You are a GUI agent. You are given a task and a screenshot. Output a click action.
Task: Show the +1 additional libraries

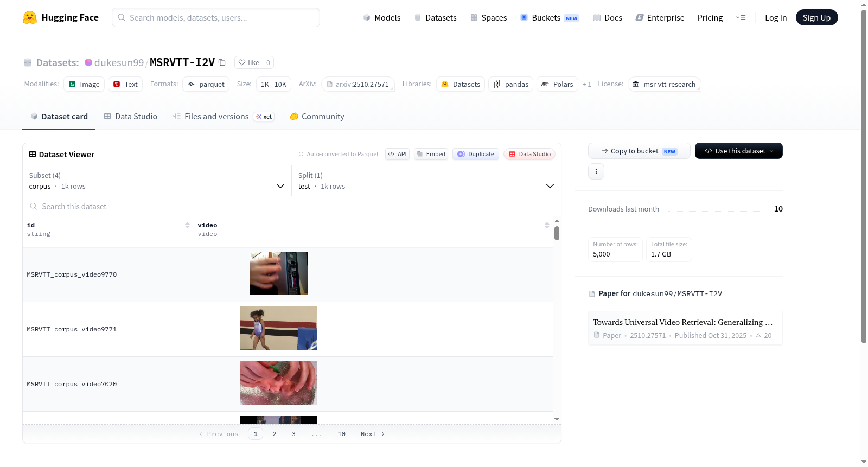coord(586,84)
